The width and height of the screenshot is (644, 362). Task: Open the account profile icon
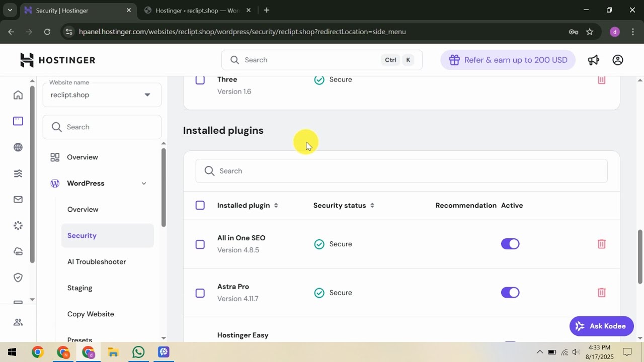click(618, 60)
